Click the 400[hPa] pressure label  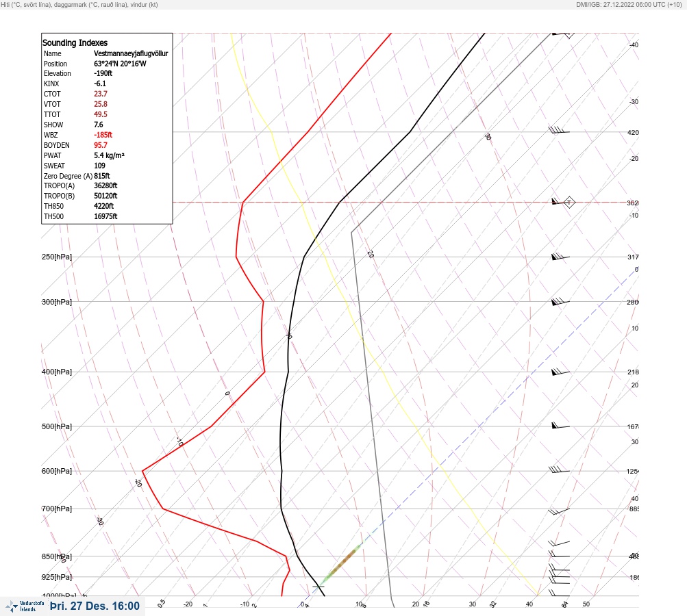[x=57, y=372]
